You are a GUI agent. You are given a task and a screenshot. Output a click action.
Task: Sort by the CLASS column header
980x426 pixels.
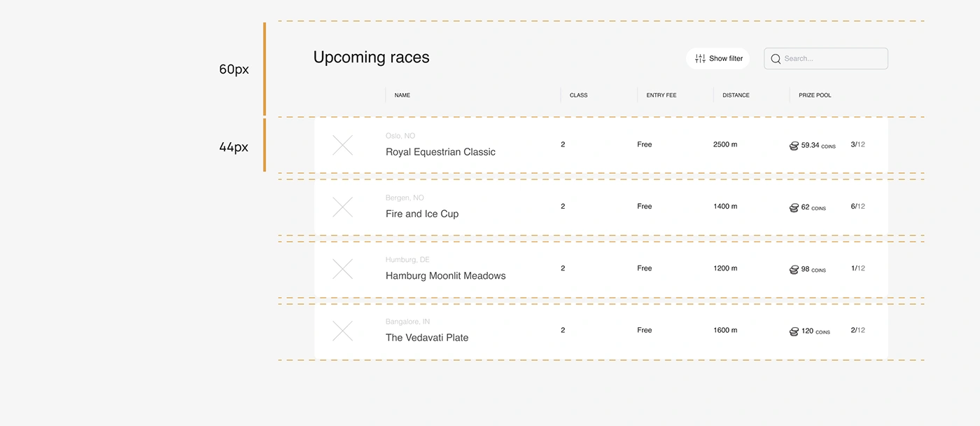(x=578, y=95)
